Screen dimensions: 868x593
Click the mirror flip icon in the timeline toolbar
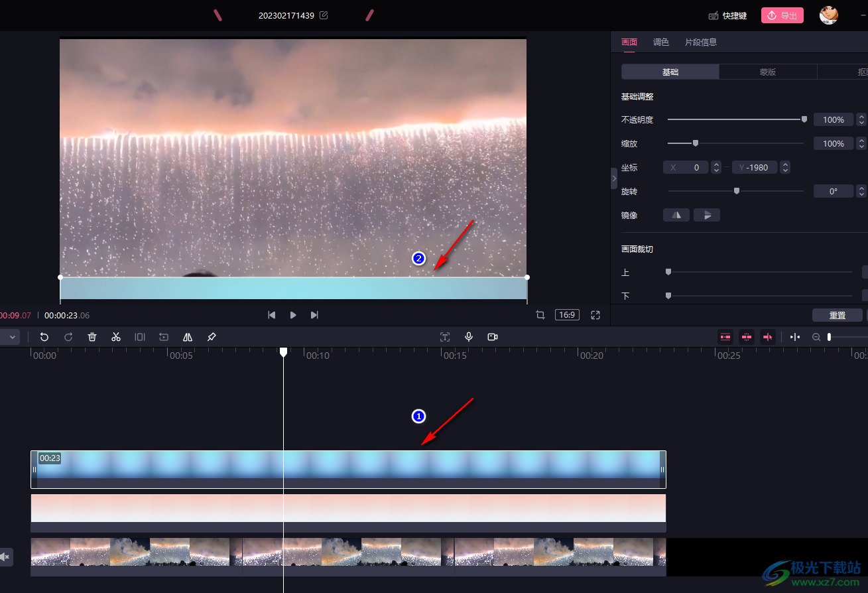click(188, 337)
